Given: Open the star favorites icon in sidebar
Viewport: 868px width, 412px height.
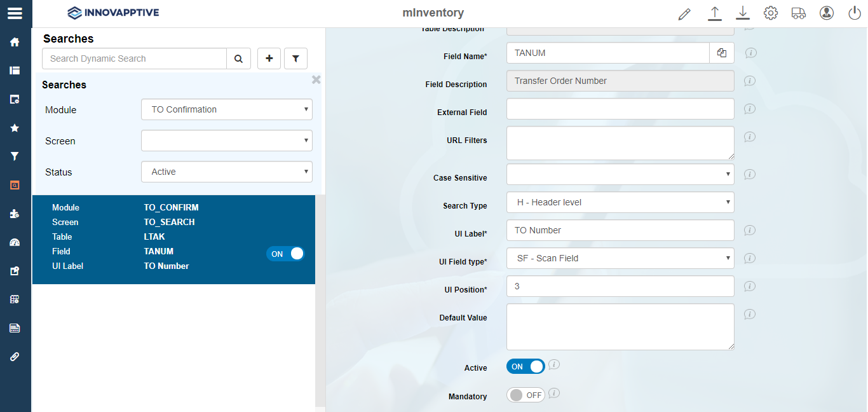Looking at the screenshot, I should coord(15,128).
